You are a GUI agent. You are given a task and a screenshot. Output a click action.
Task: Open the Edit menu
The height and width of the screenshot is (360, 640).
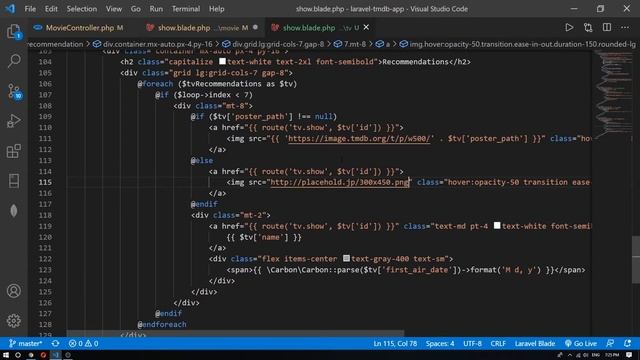point(51,9)
